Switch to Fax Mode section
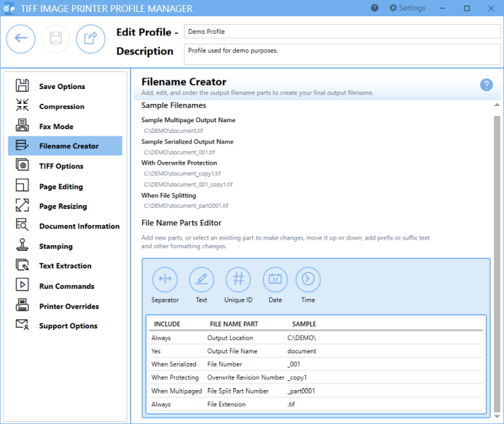The width and height of the screenshot is (504, 424). [65, 126]
